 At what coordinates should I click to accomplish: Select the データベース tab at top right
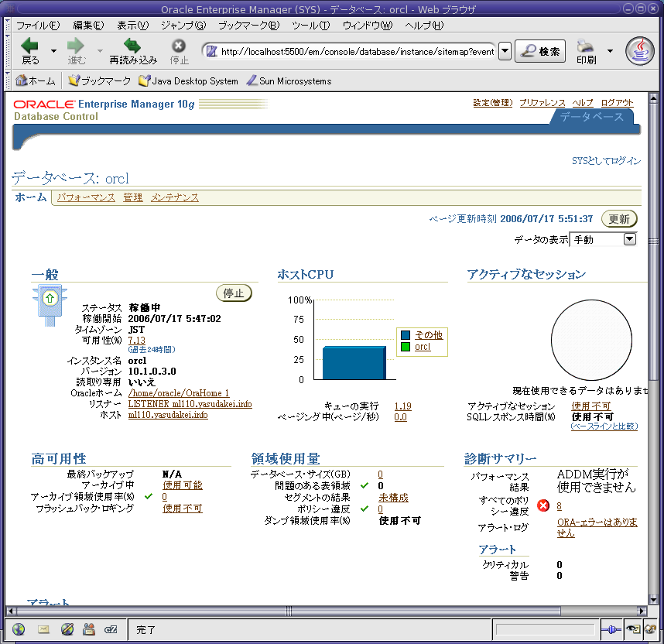point(592,117)
